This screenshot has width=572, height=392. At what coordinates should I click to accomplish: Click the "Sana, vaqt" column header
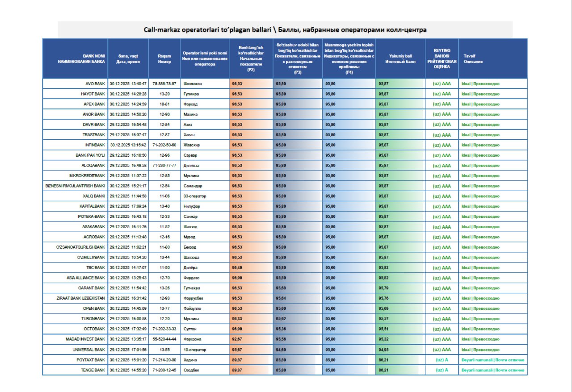coord(128,58)
